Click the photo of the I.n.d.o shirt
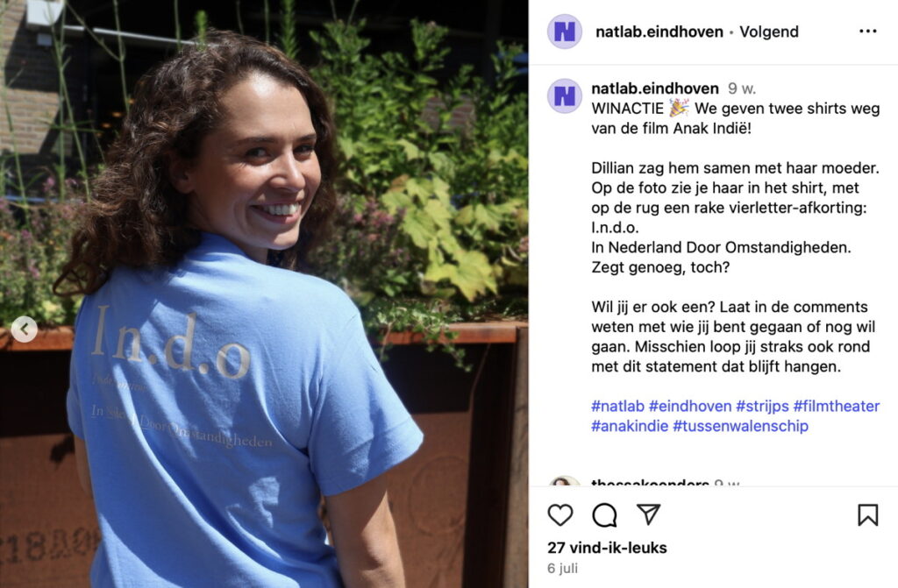 pyautogui.click(x=264, y=294)
